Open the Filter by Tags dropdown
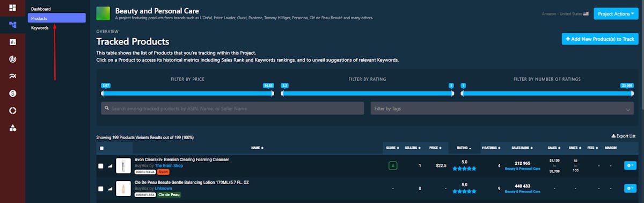 [x=502, y=108]
